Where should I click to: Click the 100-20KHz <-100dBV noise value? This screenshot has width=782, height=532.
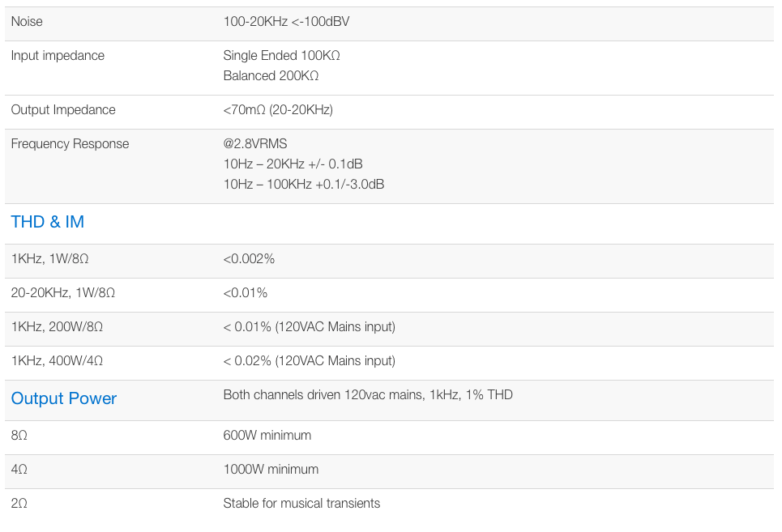pyautogui.click(x=286, y=22)
